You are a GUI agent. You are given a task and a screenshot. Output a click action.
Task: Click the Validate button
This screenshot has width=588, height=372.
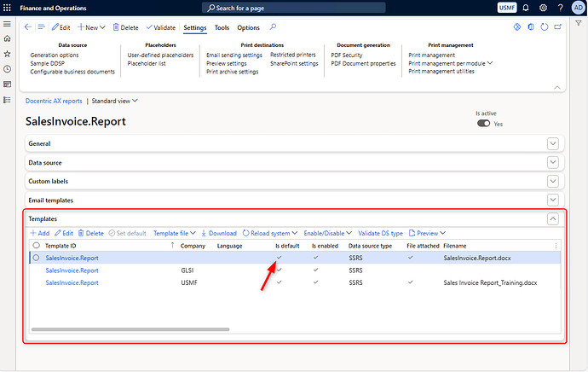click(160, 27)
